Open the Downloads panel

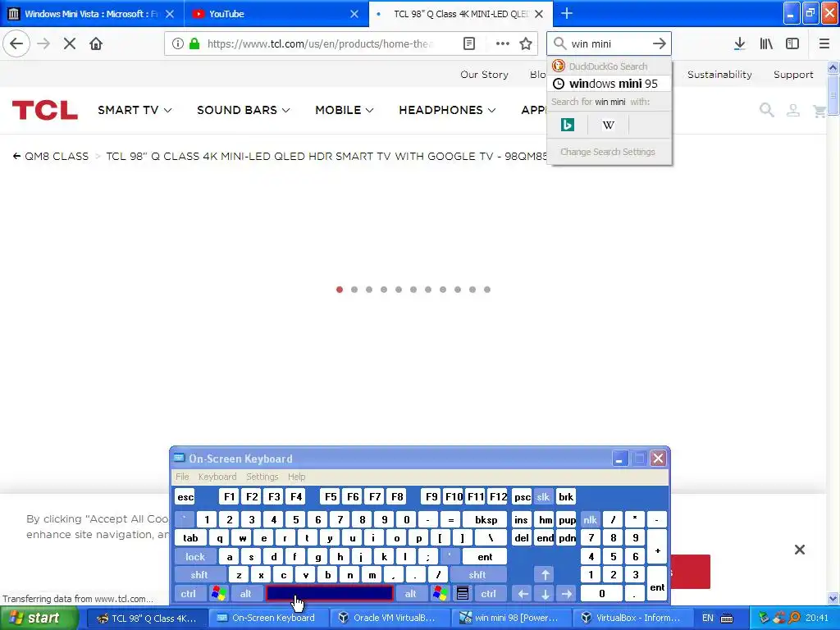click(x=740, y=44)
